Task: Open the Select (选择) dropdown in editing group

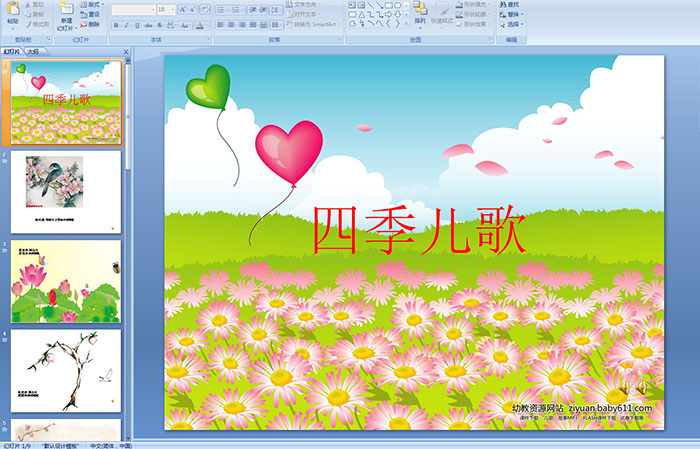Action: pyautogui.click(x=513, y=24)
